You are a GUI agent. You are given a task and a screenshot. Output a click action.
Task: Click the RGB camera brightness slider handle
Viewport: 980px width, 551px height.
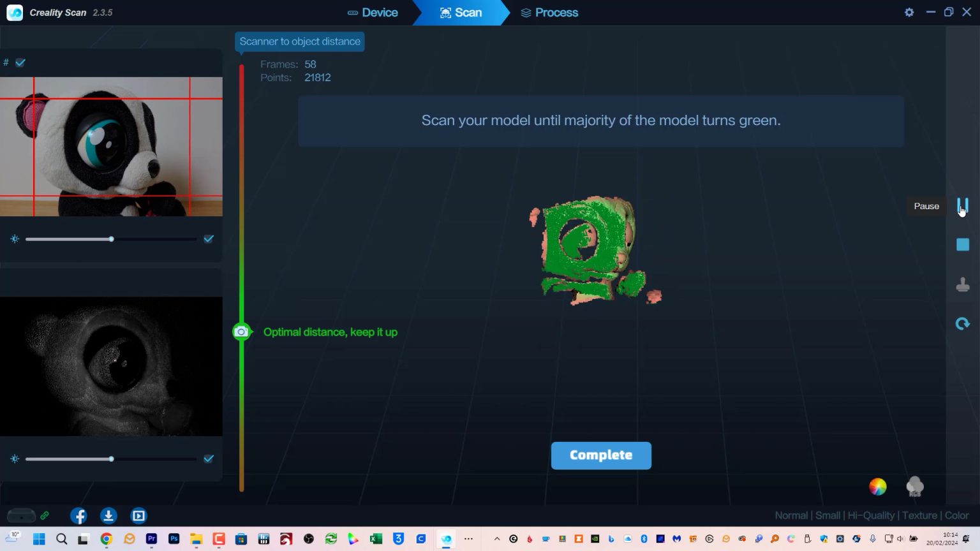[x=111, y=239]
